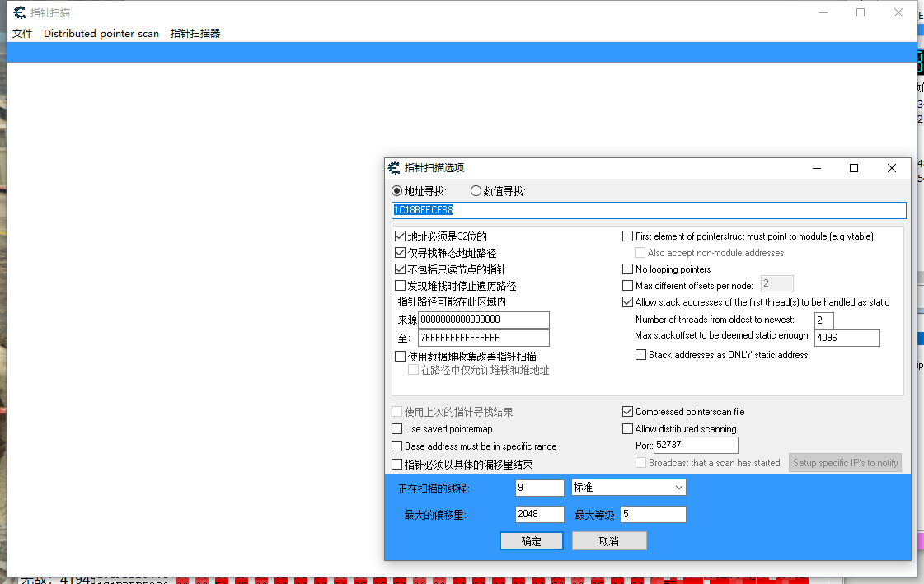
Task: Enable 指针必须以具体的偏移量结束 checkbox
Action: [x=397, y=464]
